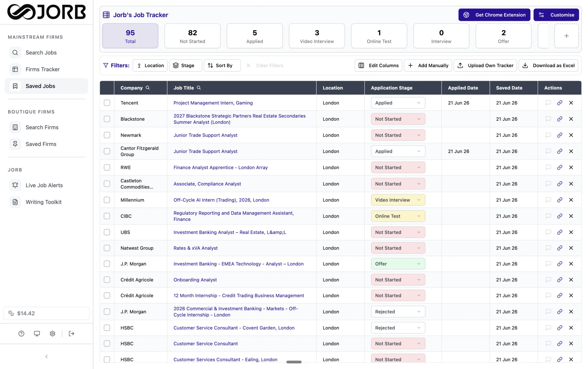Remove the Newmark job with X icon
The height and width of the screenshot is (369, 588).
[571, 135]
